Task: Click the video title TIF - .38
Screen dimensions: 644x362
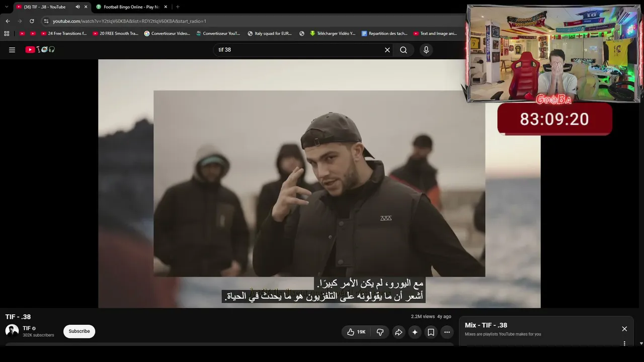Action: (18, 317)
